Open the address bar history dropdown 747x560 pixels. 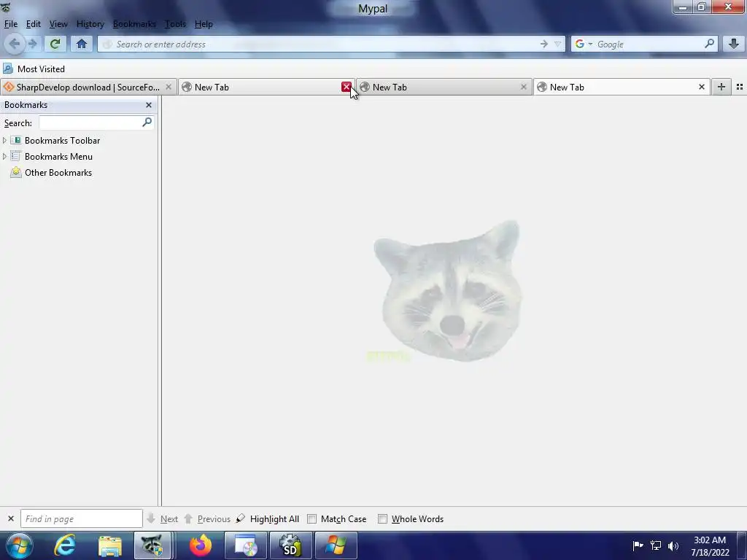point(557,44)
